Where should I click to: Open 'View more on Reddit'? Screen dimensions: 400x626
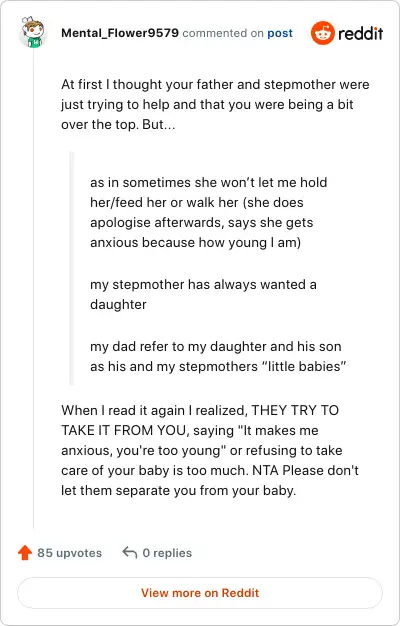click(200, 592)
